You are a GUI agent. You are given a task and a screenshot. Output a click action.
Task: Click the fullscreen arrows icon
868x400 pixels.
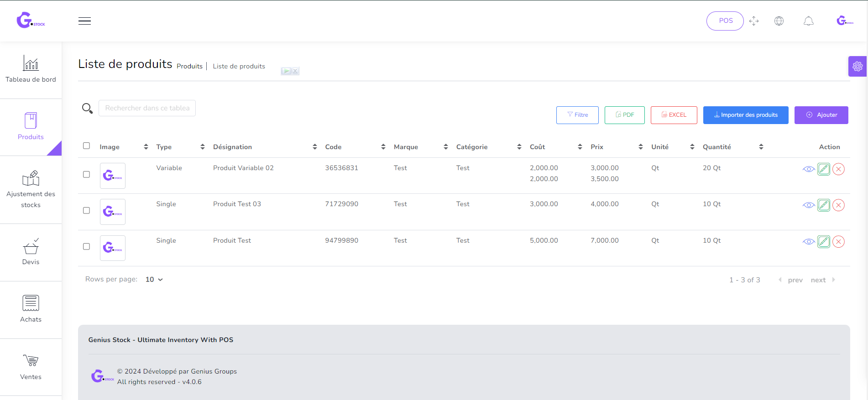[754, 21]
